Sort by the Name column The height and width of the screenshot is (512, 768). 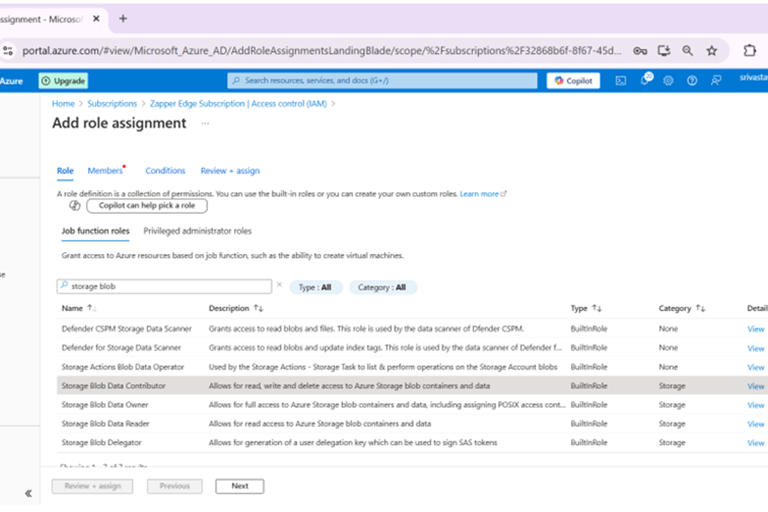[x=78, y=308]
